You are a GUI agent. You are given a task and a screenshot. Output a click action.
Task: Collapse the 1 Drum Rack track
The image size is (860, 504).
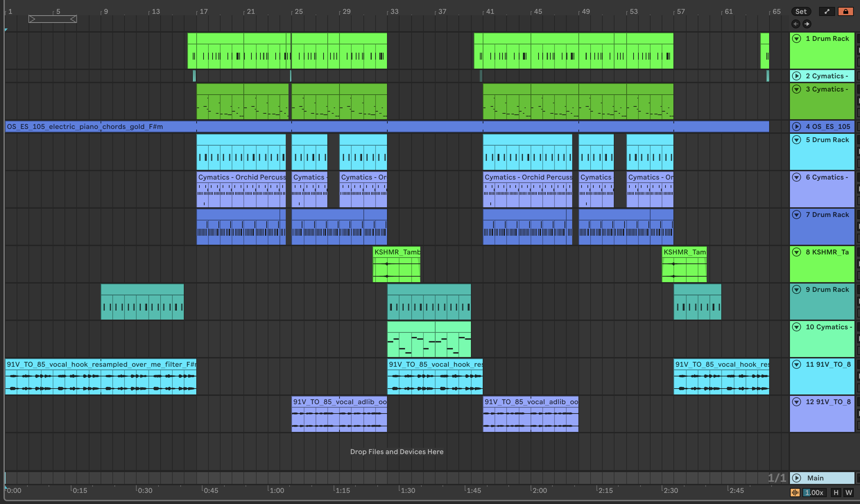click(x=797, y=38)
